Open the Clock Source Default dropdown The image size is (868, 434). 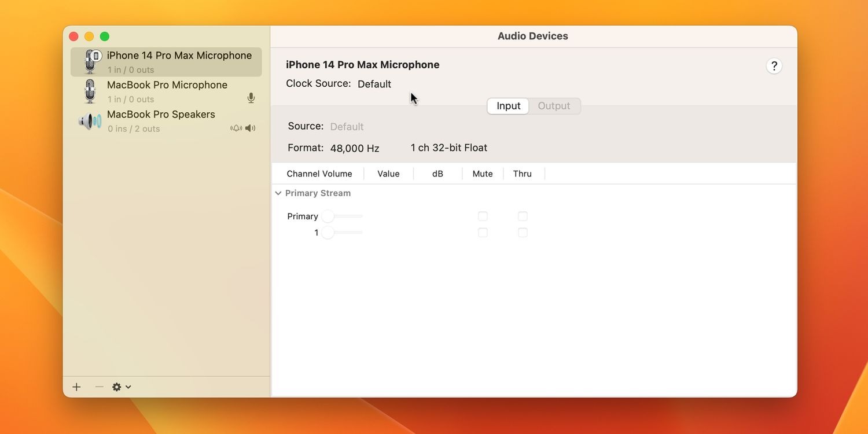374,84
